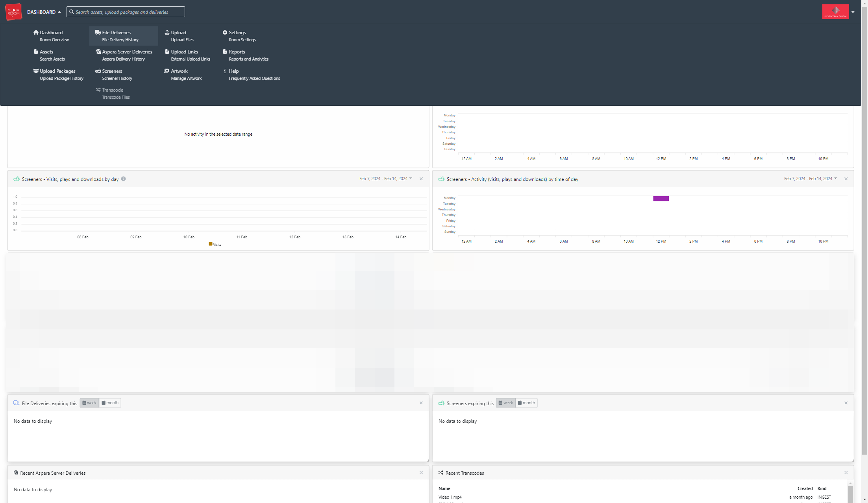Toggle the Visits legend color swatch
The width and height of the screenshot is (868, 503).
pyautogui.click(x=211, y=244)
